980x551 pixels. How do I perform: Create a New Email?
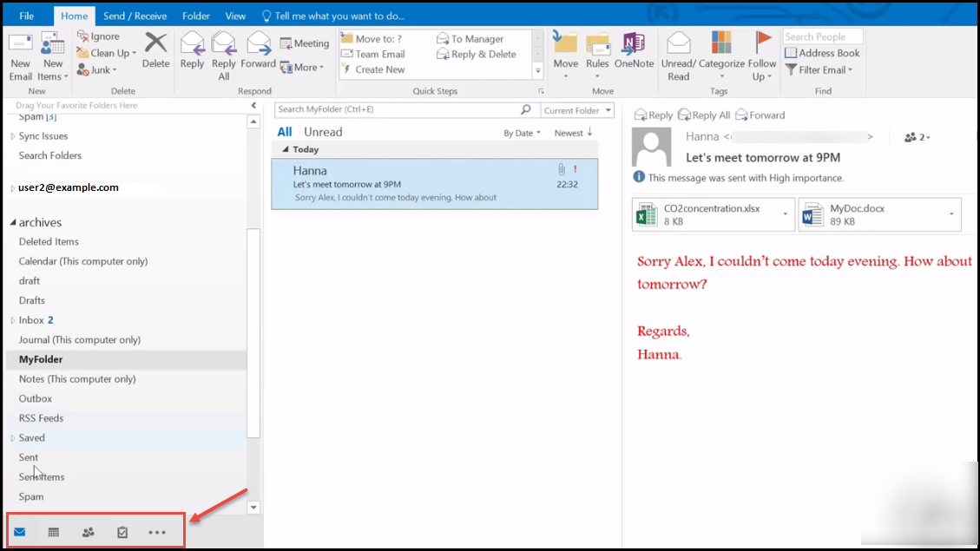coord(20,57)
